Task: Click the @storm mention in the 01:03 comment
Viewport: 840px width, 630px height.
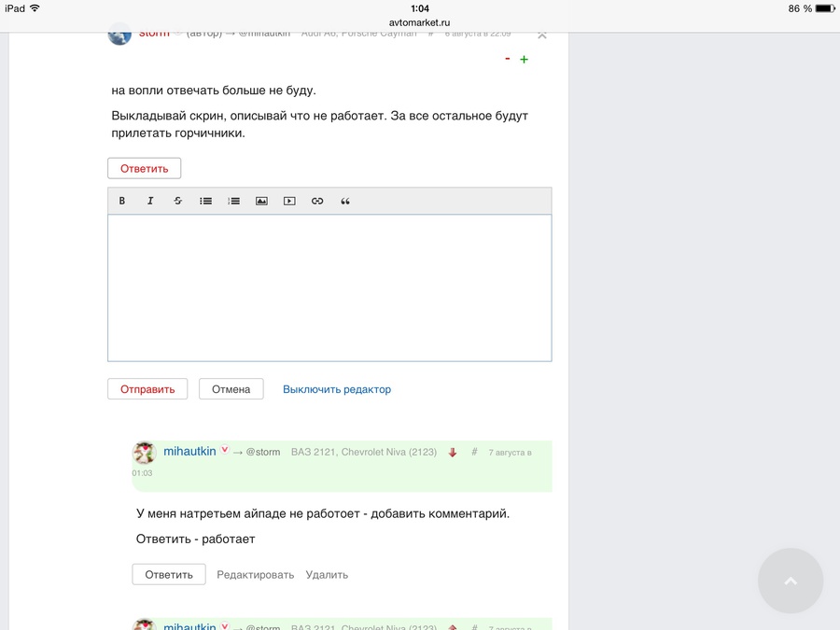Action: click(263, 452)
